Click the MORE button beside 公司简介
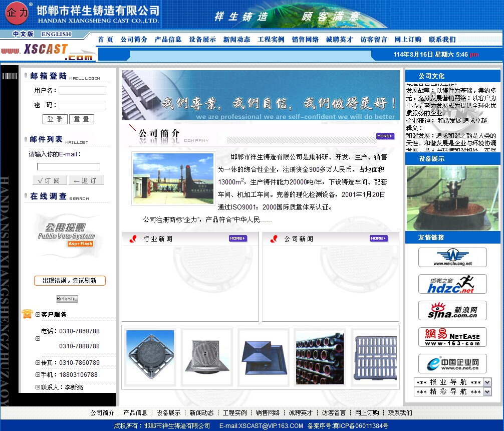The image size is (504, 431). pyautogui.click(x=385, y=136)
